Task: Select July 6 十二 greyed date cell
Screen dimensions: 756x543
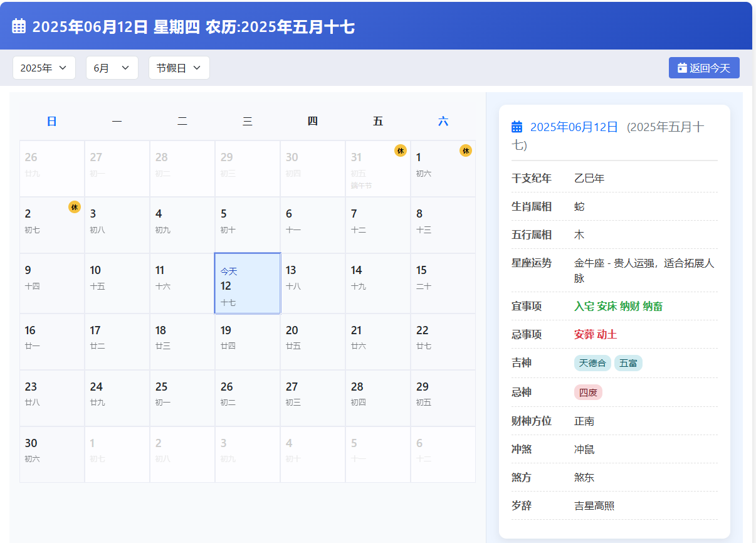Action: pos(443,455)
